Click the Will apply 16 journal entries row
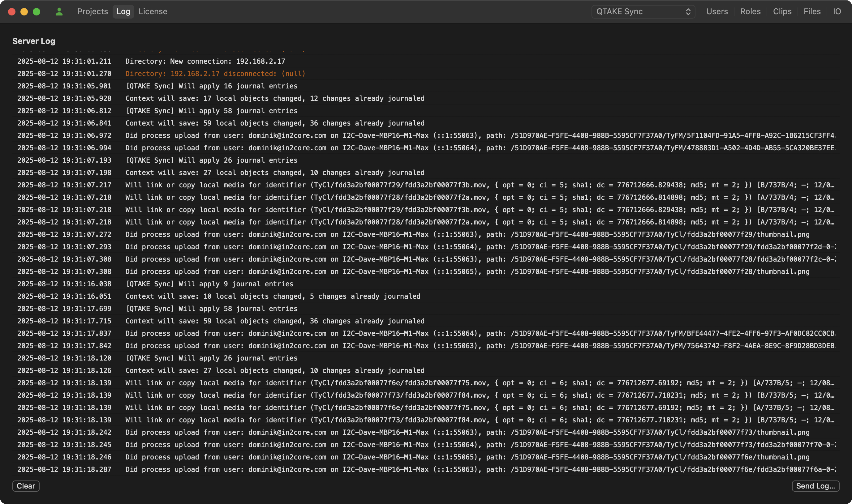The image size is (852, 504). [211, 86]
